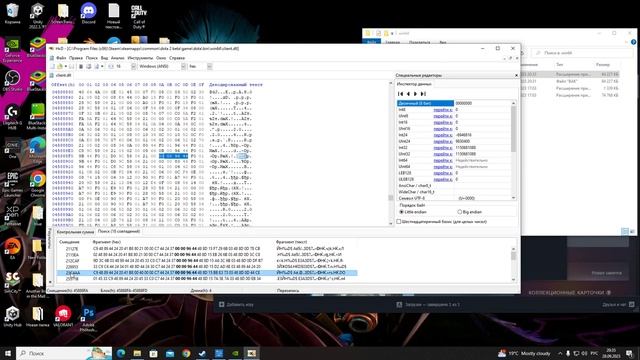
Task: Click перейти к link for LEB128 row
Action: pos(443,173)
